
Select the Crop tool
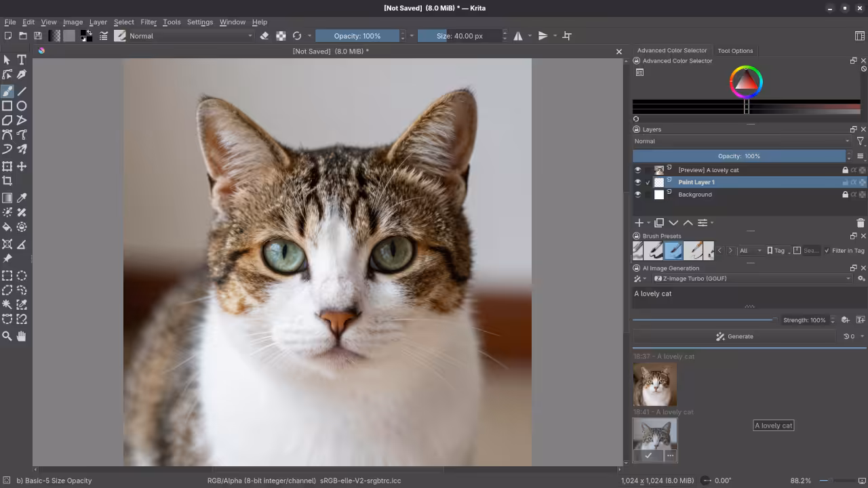8,181
